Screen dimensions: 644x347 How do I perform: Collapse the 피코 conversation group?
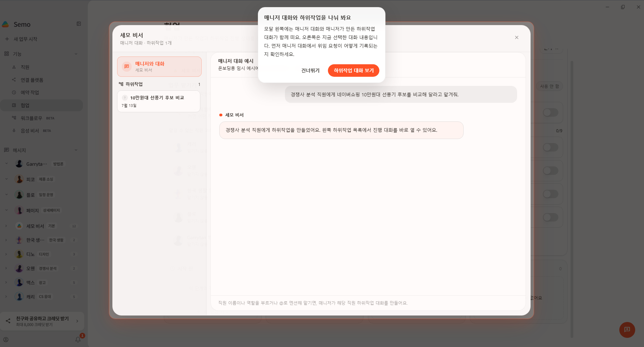[x=6, y=179]
